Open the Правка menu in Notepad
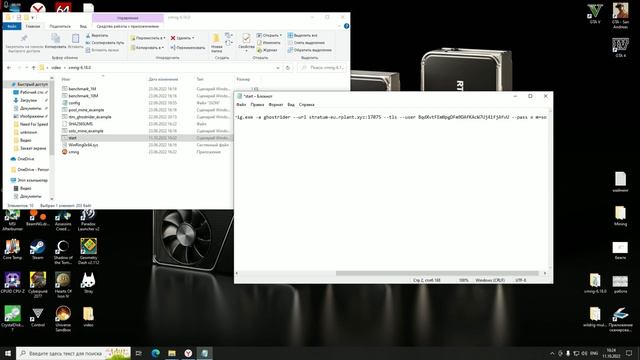Viewport: 640px width, 360px height. pos(257,105)
